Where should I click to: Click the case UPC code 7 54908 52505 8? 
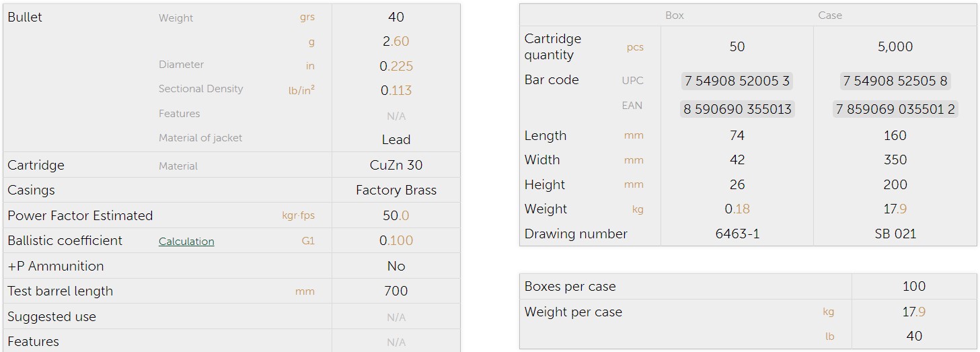[x=895, y=81]
